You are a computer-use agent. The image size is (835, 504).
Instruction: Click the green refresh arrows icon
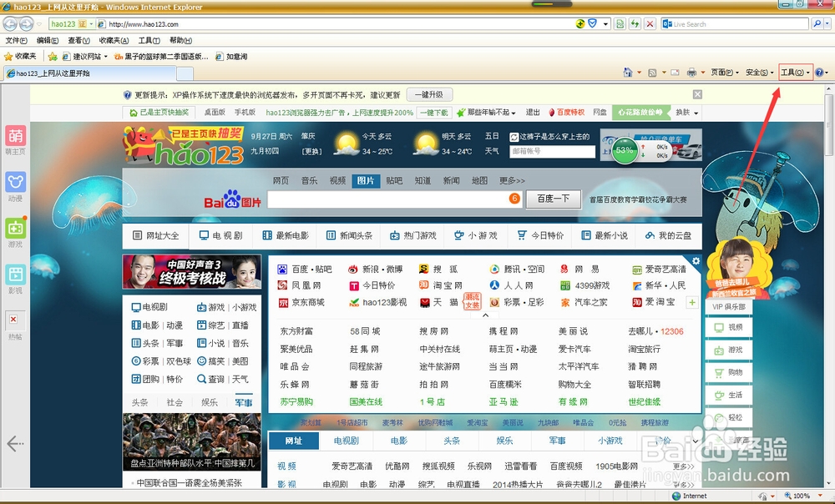[635, 24]
